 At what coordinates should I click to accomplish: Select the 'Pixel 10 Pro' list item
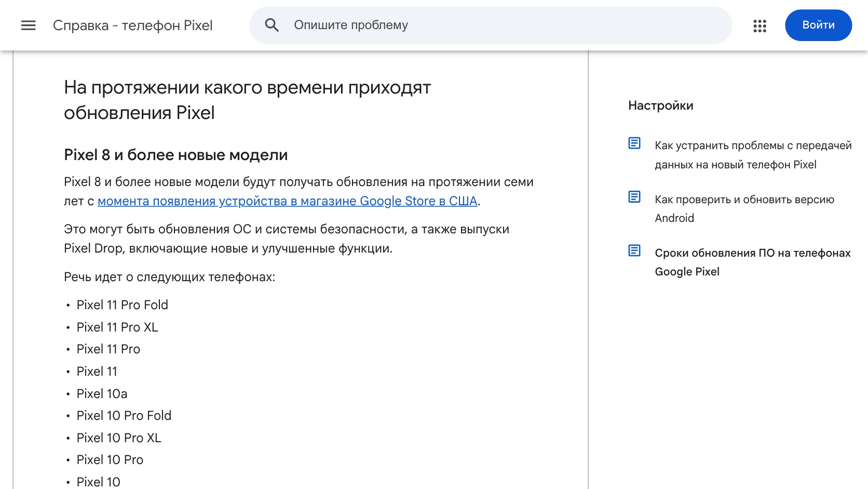pos(110,460)
